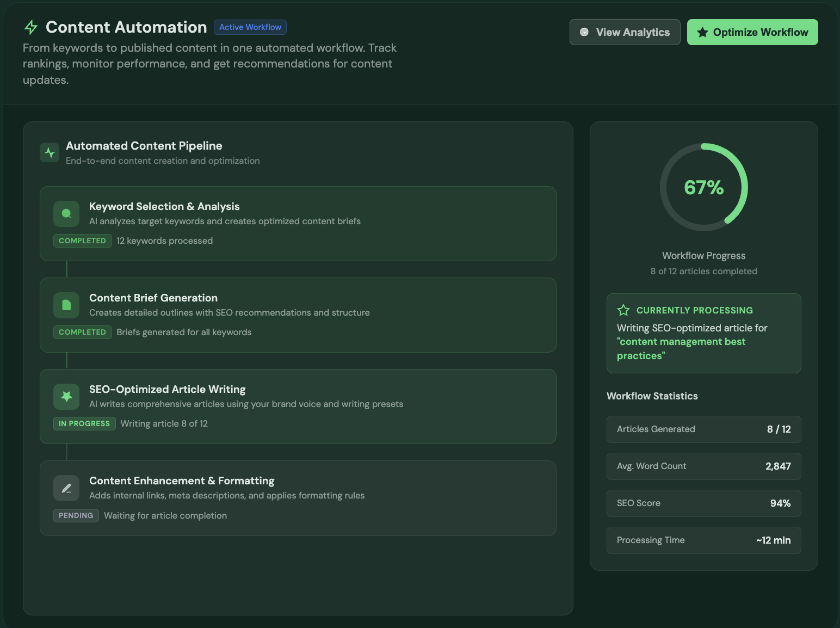The width and height of the screenshot is (840, 628).
Task: Click the circular icon in View Analytics button
Action: pos(584,33)
